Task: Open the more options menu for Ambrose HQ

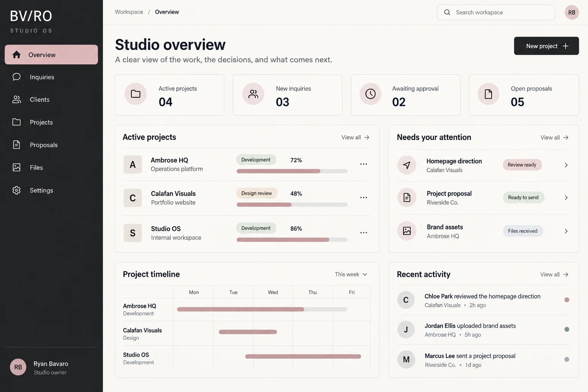Action: coord(364,164)
